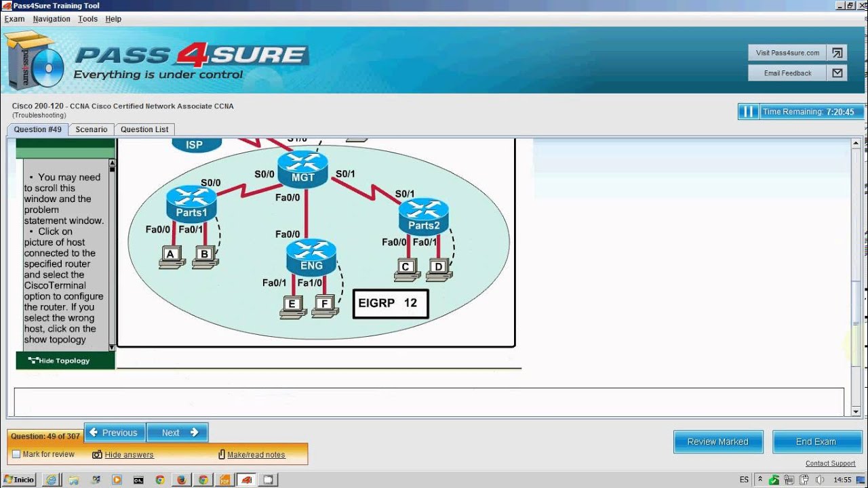Open the media player taskbar icon
Image resolution: width=868 pixels, height=488 pixels.
click(x=117, y=480)
